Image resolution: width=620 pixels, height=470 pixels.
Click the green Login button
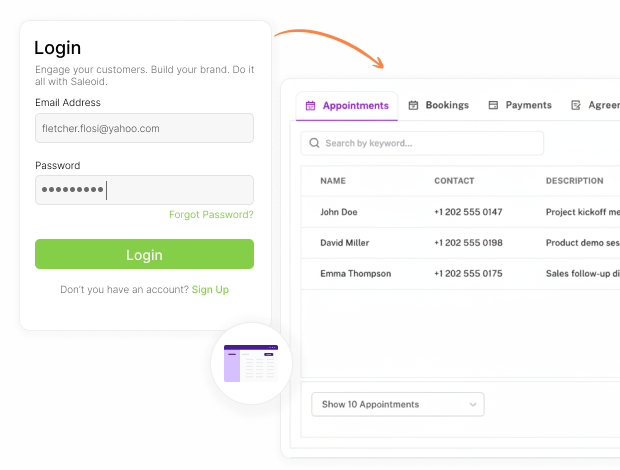144,254
